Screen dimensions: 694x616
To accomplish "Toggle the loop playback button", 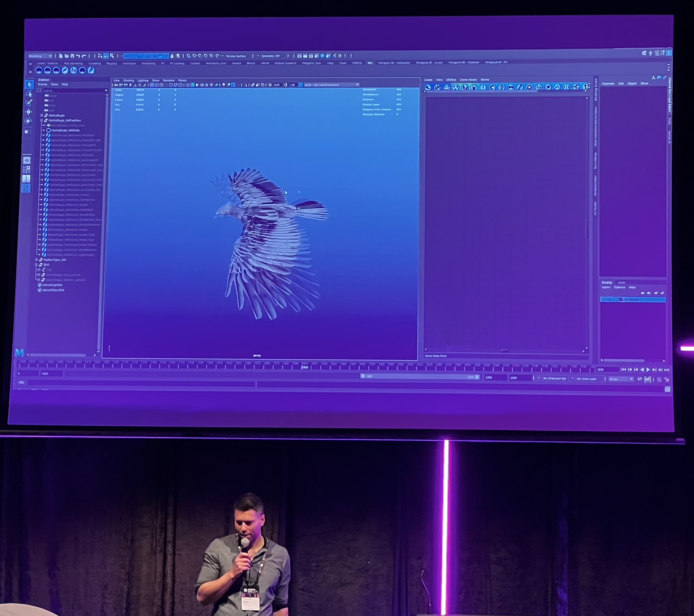I will 639,379.
